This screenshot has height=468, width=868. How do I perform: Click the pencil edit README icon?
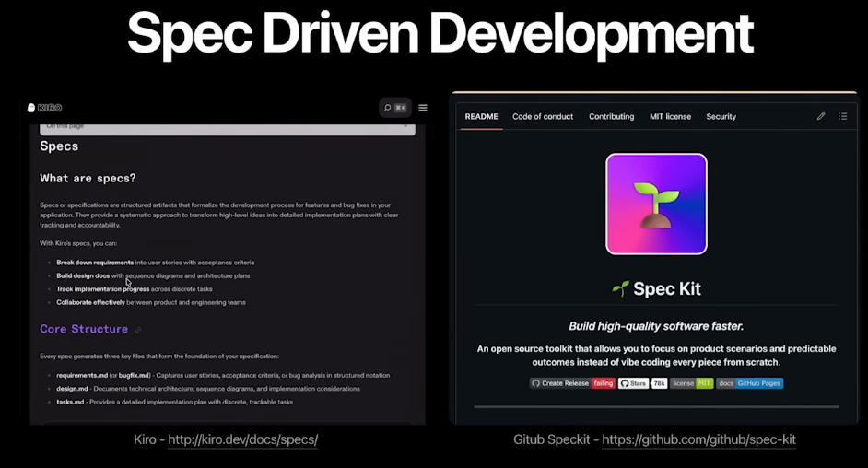(821, 116)
